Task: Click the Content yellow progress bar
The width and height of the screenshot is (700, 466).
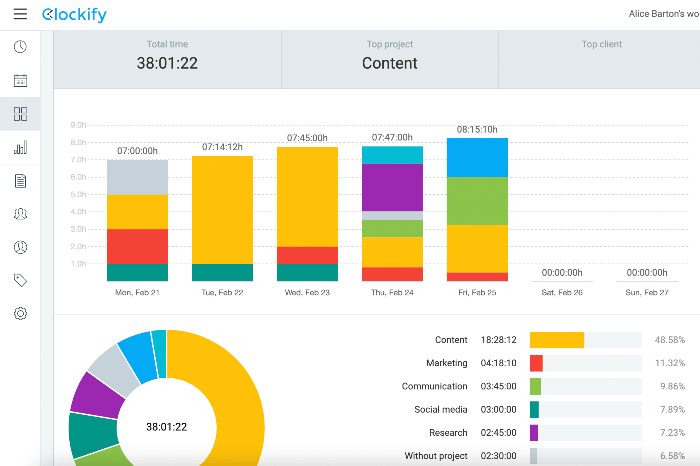Action: click(557, 340)
